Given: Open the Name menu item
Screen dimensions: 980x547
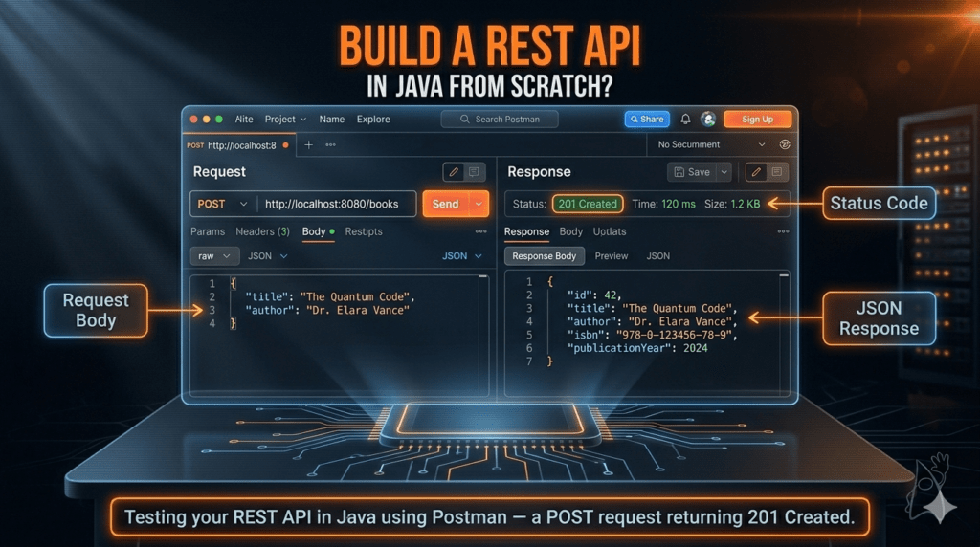Looking at the screenshot, I should pyautogui.click(x=332, y=120).
